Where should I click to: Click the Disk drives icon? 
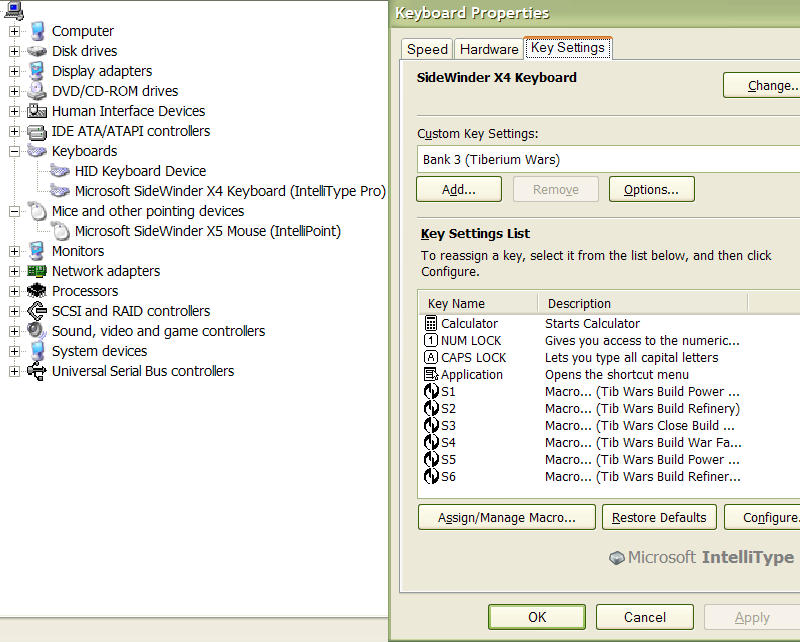pyautogui.click(x=37, y=51)
